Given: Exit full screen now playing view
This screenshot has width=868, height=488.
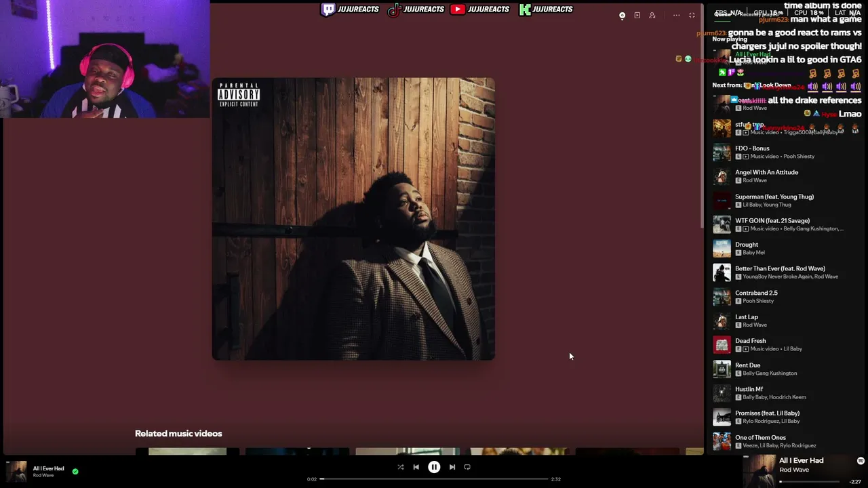Looking at the screenshot, I should 692,15.
